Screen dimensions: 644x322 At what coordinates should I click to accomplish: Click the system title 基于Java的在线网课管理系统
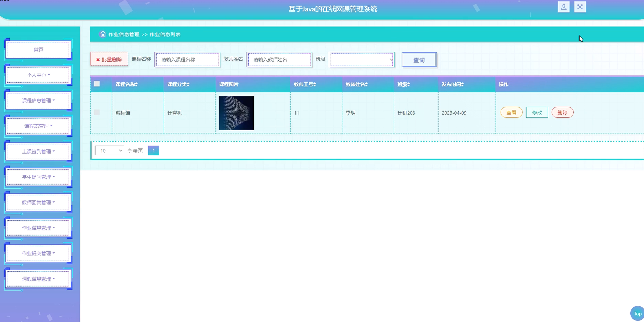click(333, 9)
